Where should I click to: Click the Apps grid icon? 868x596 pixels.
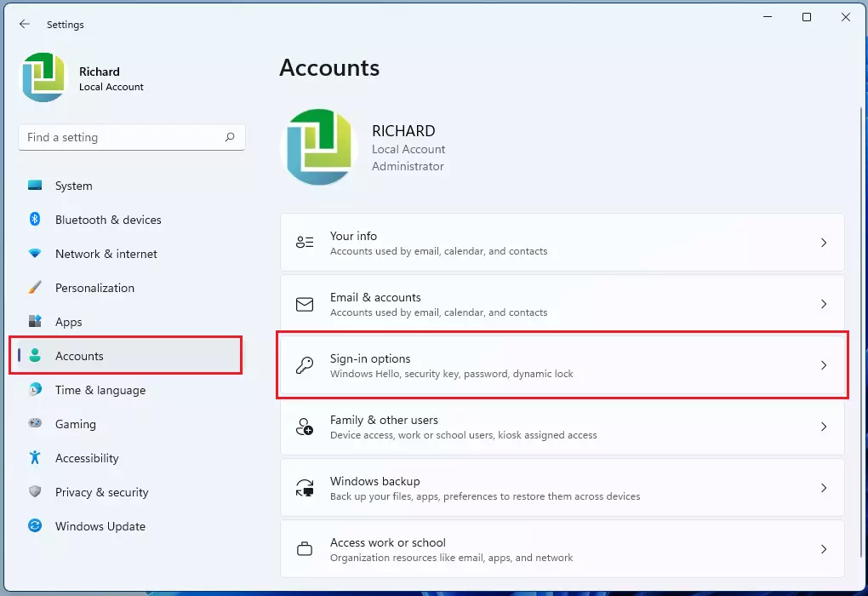pos(35,322)
